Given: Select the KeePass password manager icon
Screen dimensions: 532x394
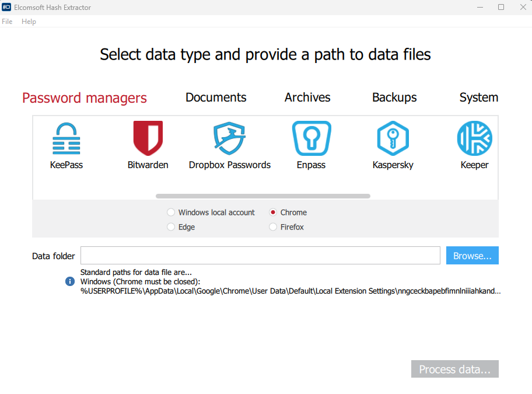Looking at the screenshot, I should tap(66, 138).
